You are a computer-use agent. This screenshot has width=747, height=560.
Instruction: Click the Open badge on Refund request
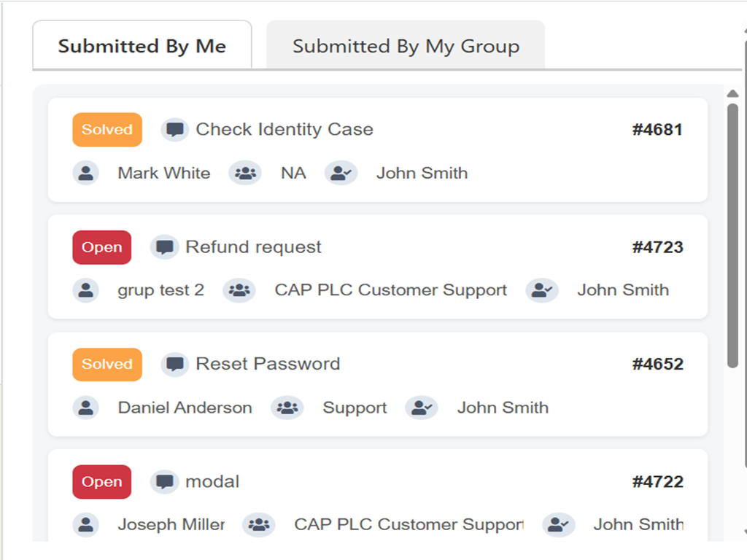tap(102, 247)
